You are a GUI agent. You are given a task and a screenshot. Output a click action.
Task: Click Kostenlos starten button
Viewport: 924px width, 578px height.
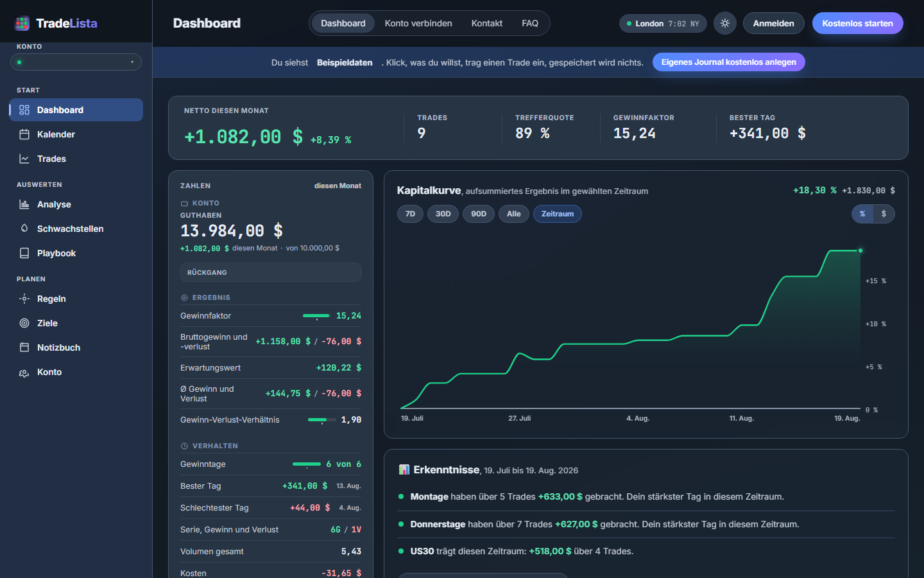click(858, 23)
